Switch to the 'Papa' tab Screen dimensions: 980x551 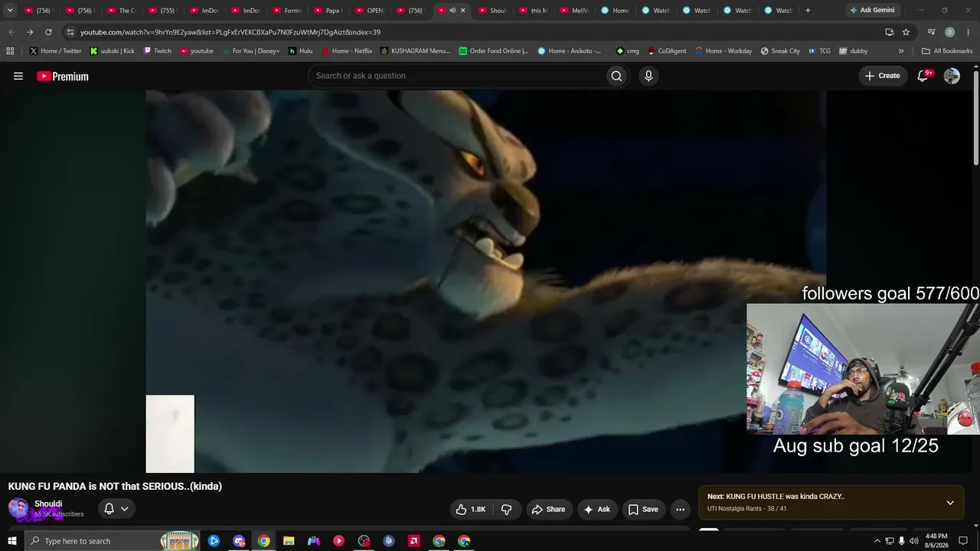pos(328,11)
